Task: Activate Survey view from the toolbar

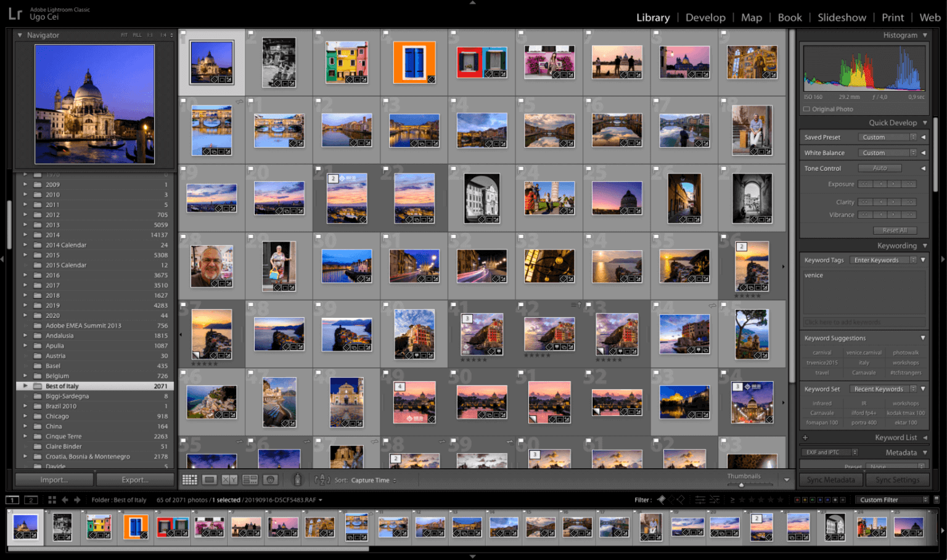Action: (249, 479)
